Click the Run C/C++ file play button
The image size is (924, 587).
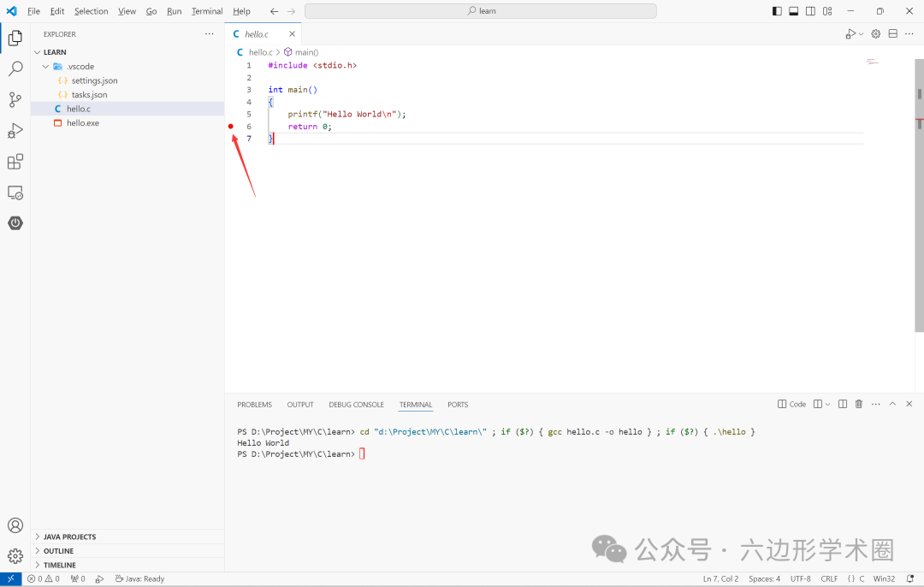(850, 33)
